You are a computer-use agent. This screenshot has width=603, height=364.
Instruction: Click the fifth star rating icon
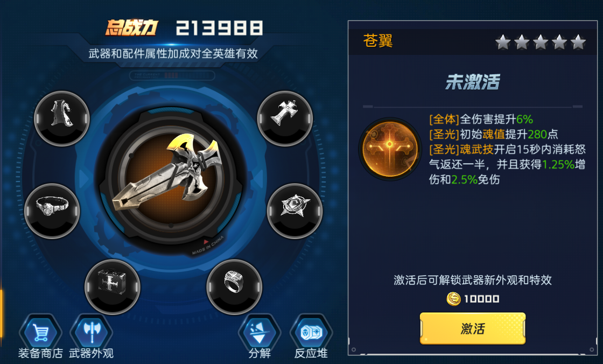coord(578,42)
